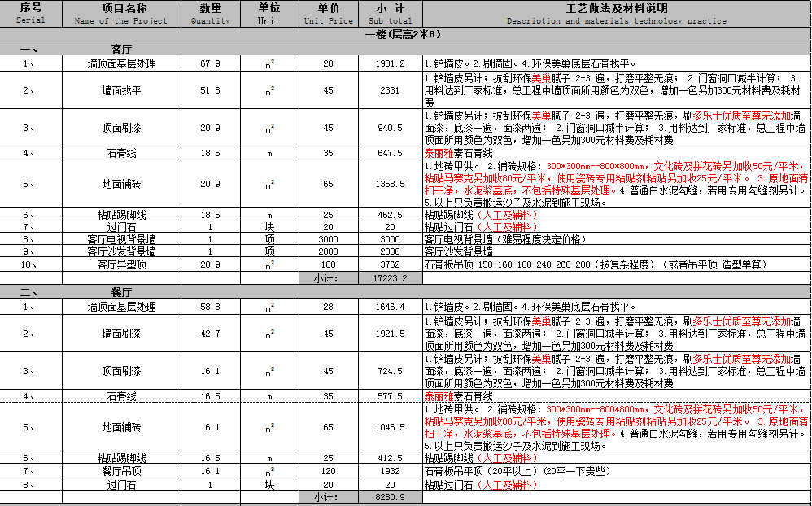The image size is (812, 506).
Task: Click the 单位 Unit column header
Action: 269,14
